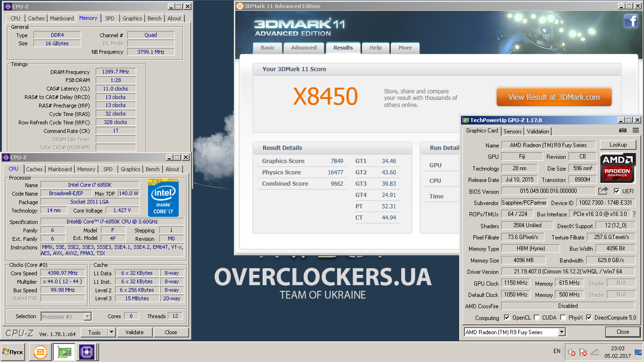Click the Validate button in CPU-Z
Screen dimensions: 644x362
click(134, 332)
